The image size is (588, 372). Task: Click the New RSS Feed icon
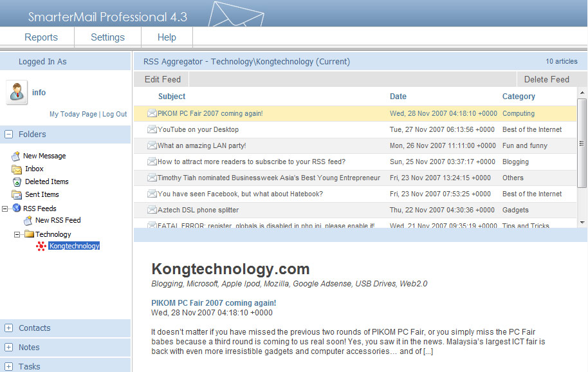[28, 220]
